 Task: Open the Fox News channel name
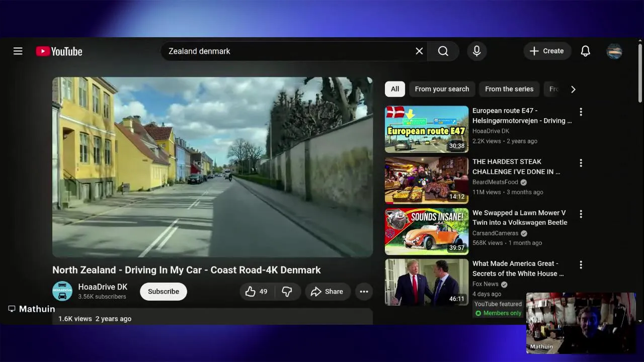click(x=486, y=284)
